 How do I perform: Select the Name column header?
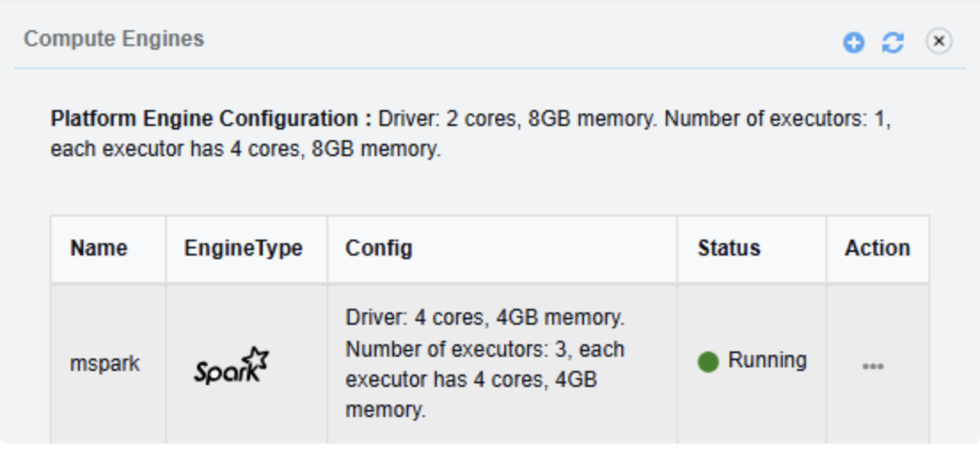click(x=99, y=248)
